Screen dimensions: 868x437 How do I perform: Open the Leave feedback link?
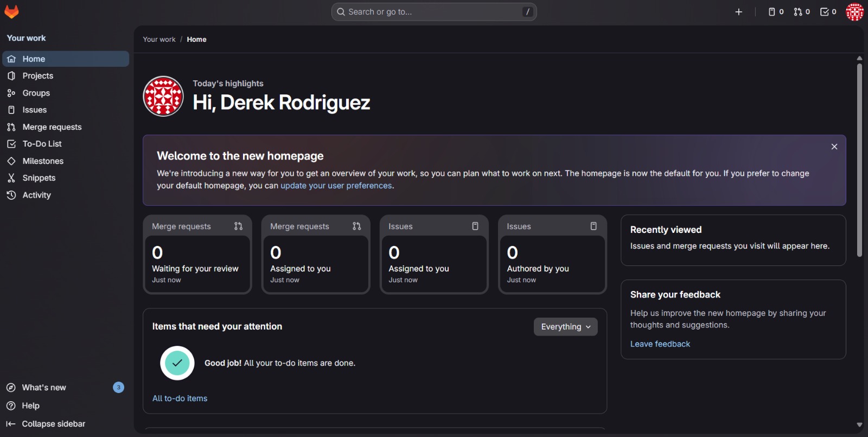point(660,344)
